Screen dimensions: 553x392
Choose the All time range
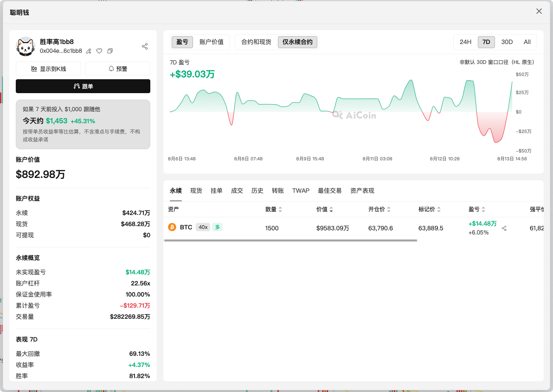[x=527, y=42]
